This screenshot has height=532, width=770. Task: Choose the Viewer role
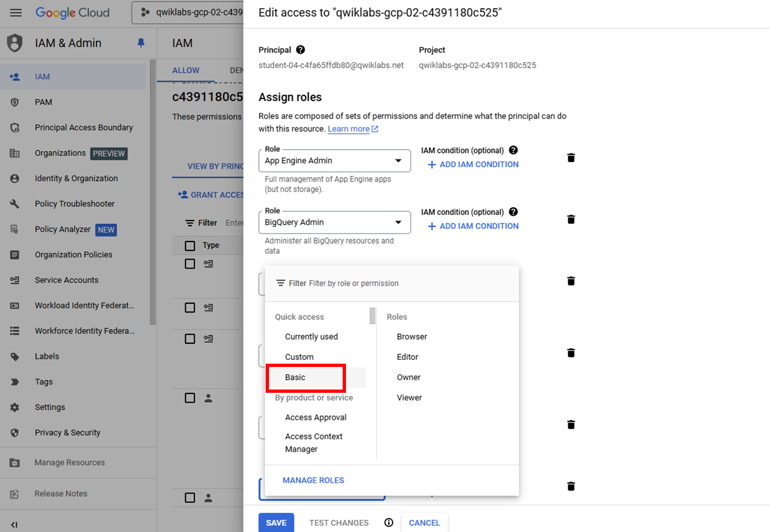(409, 398)
